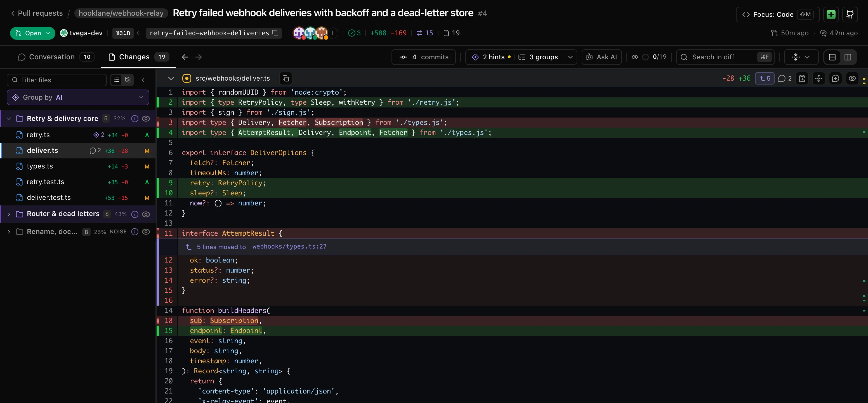
Task: Click the 15 changed commits arrows icon
Action: [x=419, y=33]
